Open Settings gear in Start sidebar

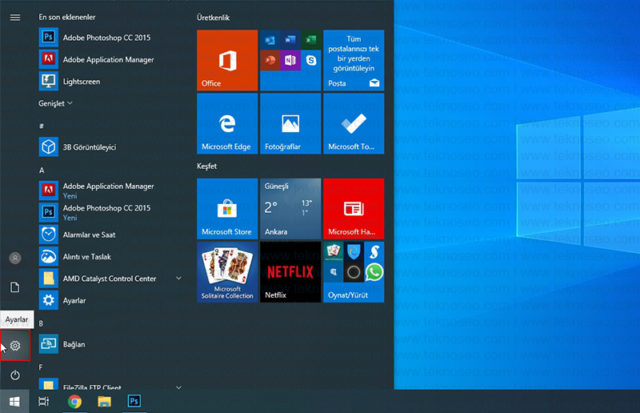point(15,346)
